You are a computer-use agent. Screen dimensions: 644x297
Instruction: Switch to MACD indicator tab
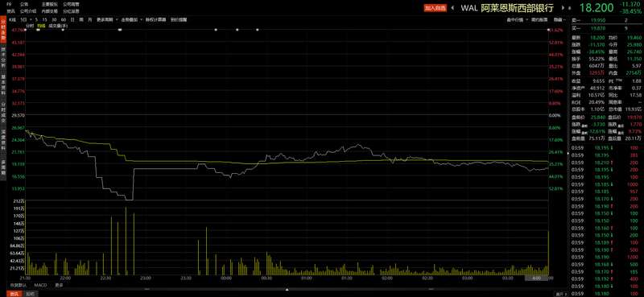pos(40,285)
